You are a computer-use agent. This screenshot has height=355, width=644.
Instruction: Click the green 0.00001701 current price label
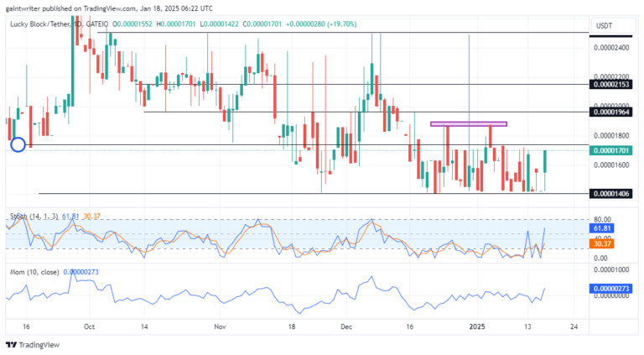pos(610,150)
